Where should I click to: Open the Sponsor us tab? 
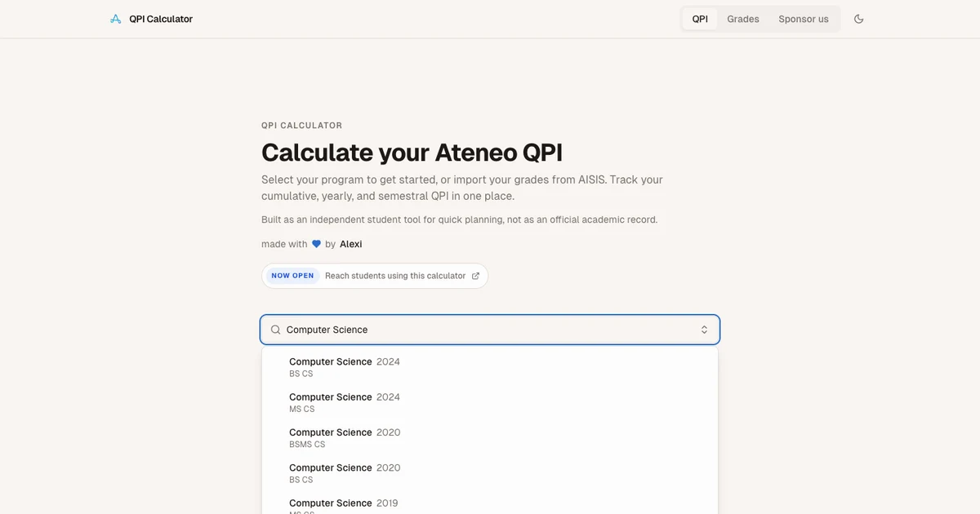point(804,19)
